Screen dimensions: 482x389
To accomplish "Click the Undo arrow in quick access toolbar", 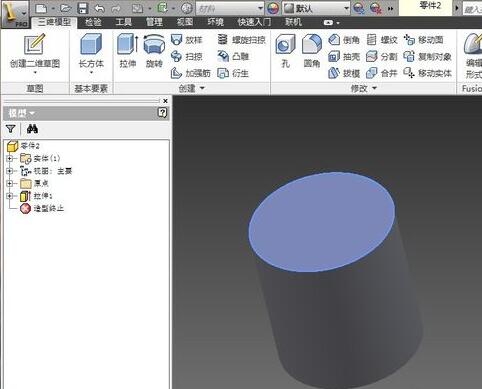I will coord(100,8).
